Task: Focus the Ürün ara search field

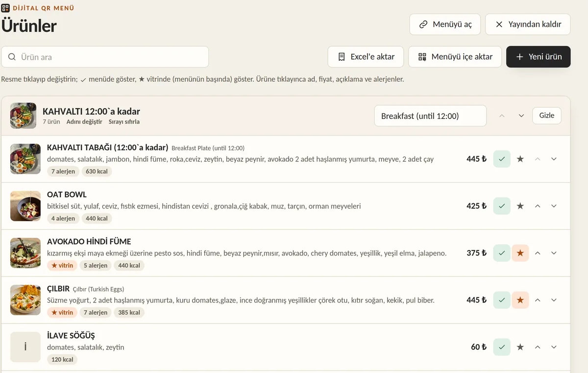Action: click(105, 57)
